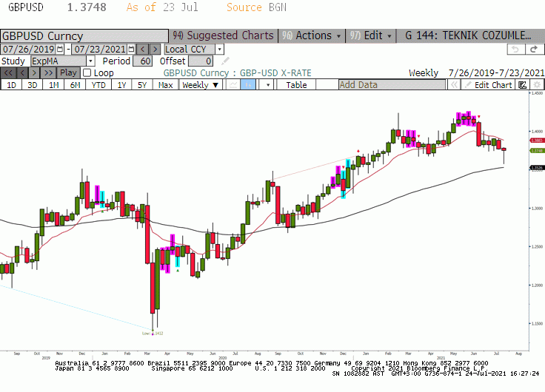Click the Play button

coord(68,73)
